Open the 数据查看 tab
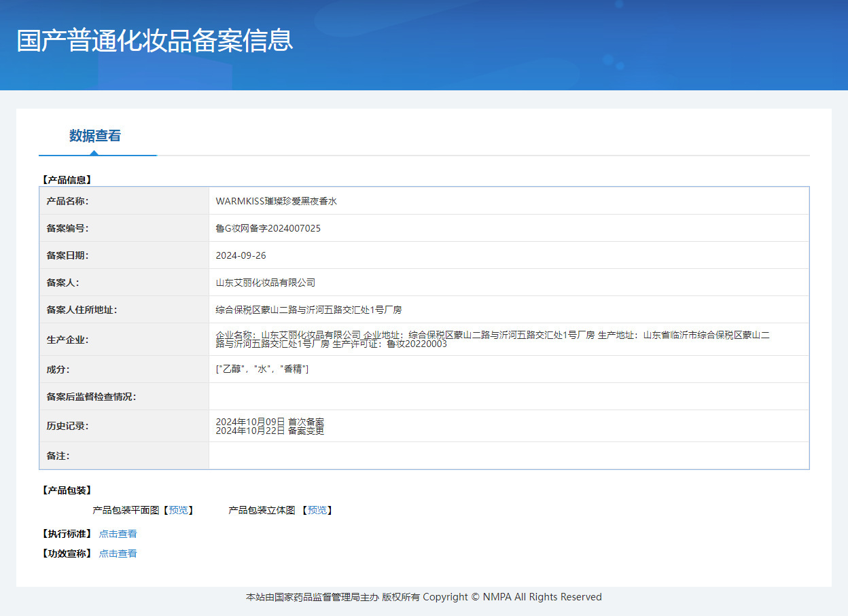This screenshot has width=848, height=616. [95, 136]
